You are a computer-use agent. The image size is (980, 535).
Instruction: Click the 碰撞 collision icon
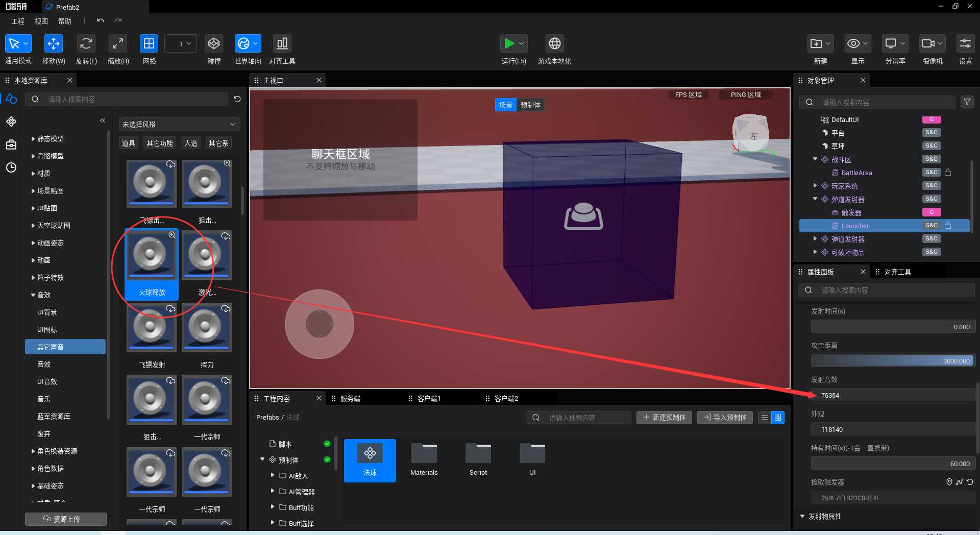214,44
